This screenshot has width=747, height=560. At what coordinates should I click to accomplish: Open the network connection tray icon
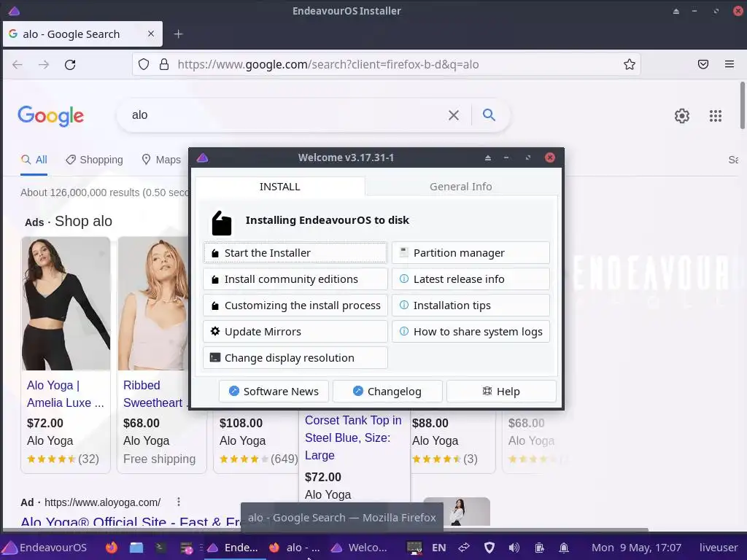464,548
